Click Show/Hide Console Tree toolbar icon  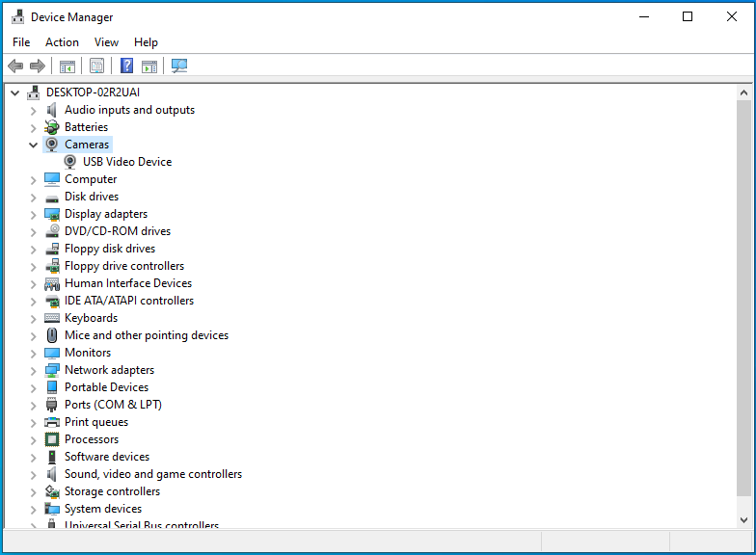click(x=67, y=66)
